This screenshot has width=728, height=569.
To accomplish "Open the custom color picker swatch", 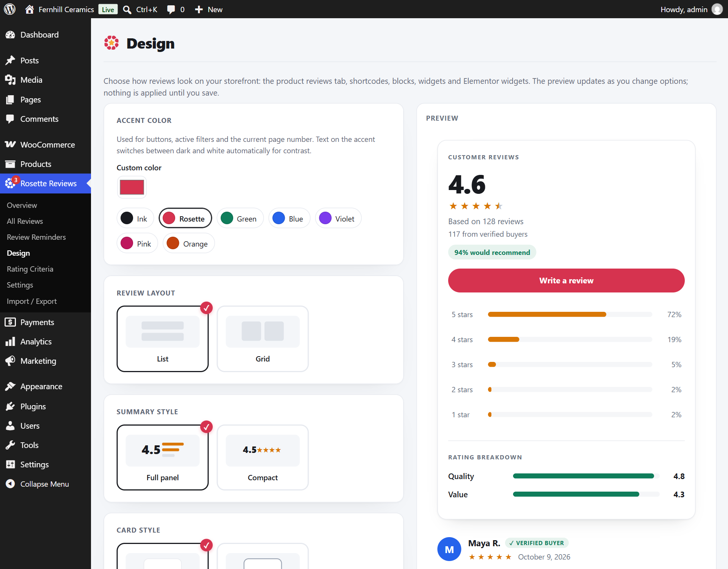I will click(132, 187).
